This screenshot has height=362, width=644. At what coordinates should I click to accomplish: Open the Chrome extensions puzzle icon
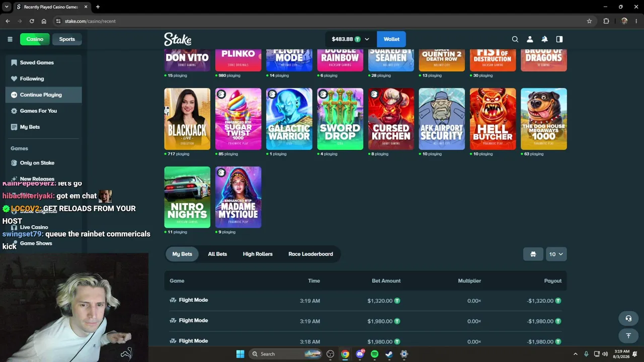pos(606,21)
